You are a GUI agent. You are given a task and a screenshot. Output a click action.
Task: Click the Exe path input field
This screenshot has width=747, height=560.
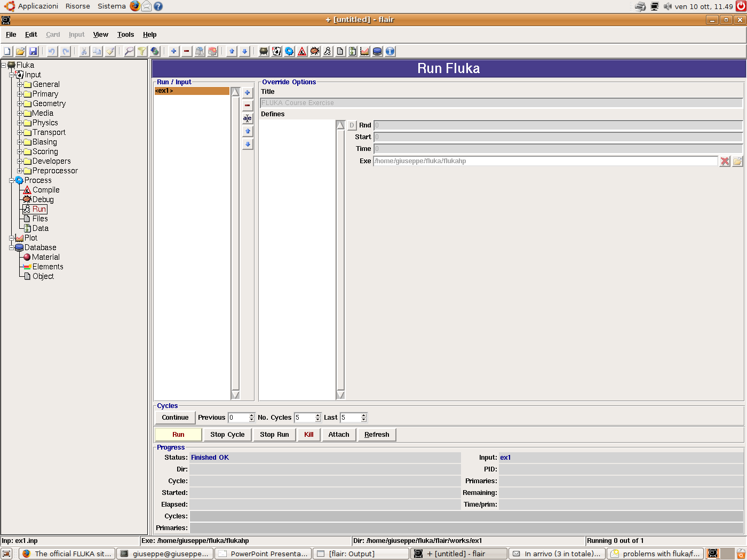click(x=545, y=161)
